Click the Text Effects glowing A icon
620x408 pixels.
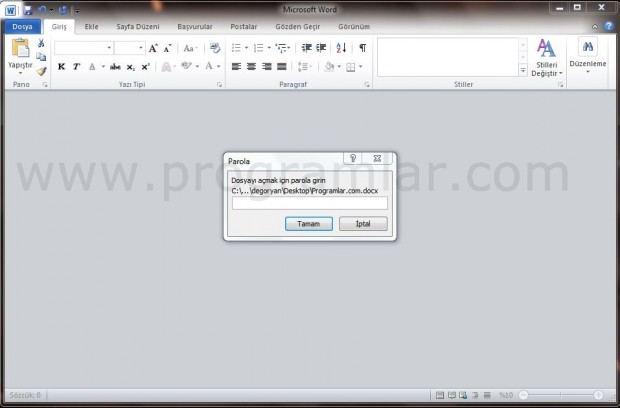point(166,67)
